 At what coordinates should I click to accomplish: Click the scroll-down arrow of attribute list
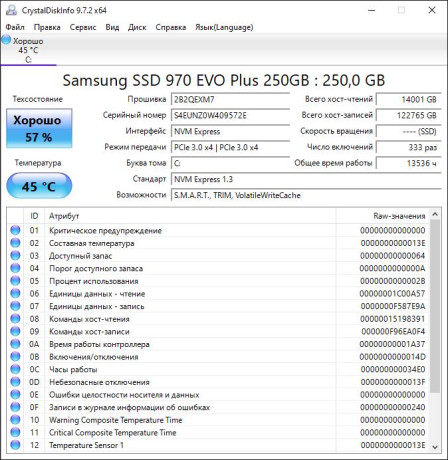tap(435, 447)
